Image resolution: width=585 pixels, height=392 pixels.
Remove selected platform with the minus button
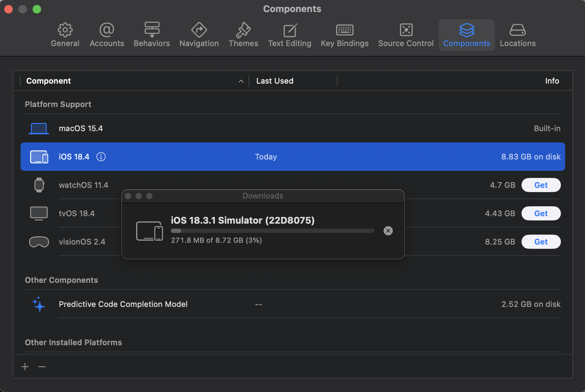(42, 366)
